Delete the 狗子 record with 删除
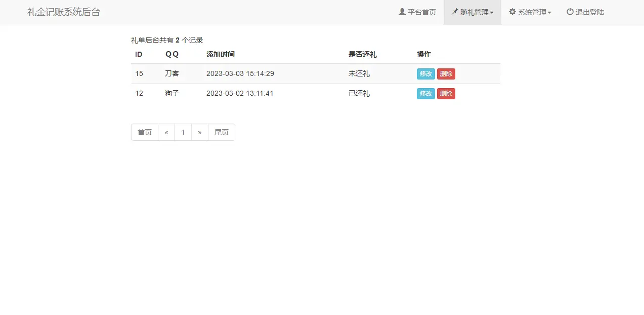 pyautogui.click(x=446, y=94)
